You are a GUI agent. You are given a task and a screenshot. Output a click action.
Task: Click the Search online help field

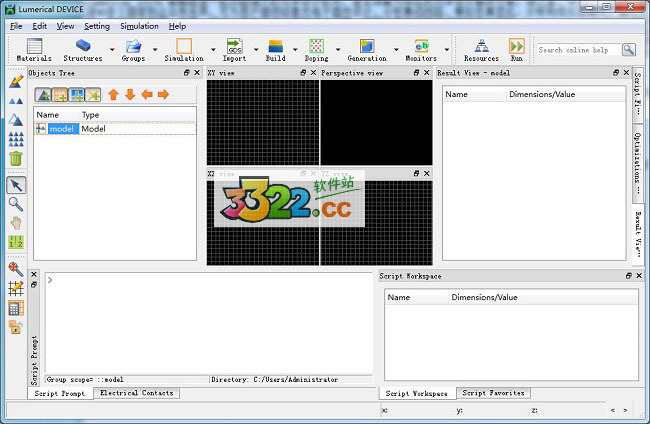click(x=579, y=50)
